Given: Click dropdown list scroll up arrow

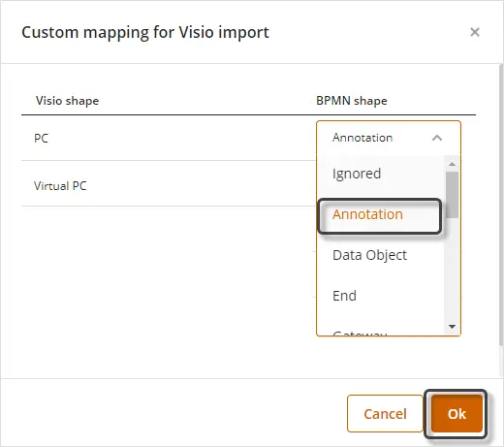Looking at the screenshot, I should point(452,164).
